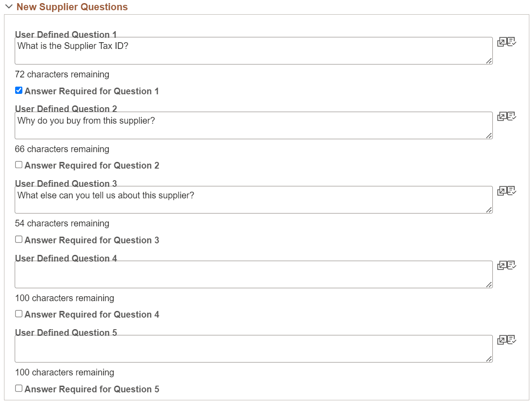The image size is (532, 403).
Task: Spell check the Question 4 field
Action: pyautogui.click(x=511, y=265)
